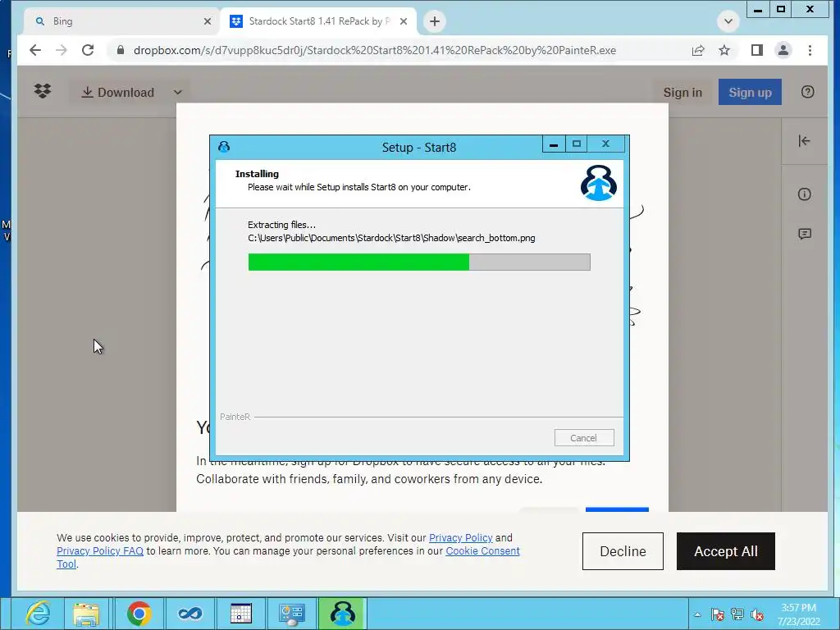Select the Stardock Start8 RePack tab
Screen dimensions: 840x630
click(318, 21)
